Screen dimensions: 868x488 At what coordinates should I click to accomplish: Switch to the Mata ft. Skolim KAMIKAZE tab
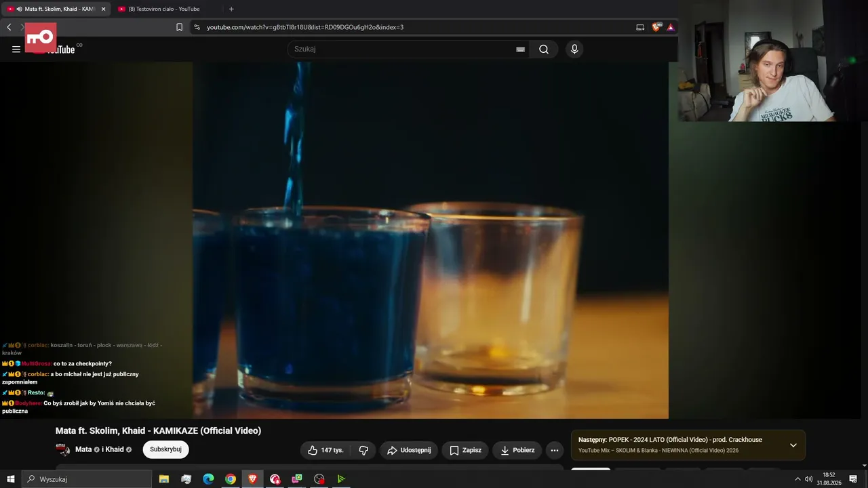click(56, 9)
